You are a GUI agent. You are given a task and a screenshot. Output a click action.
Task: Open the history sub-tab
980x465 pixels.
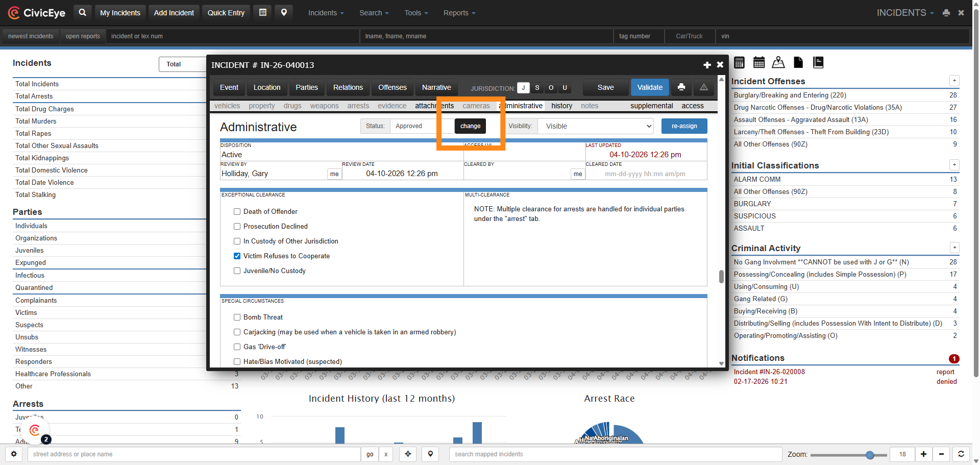coord(561,106)
